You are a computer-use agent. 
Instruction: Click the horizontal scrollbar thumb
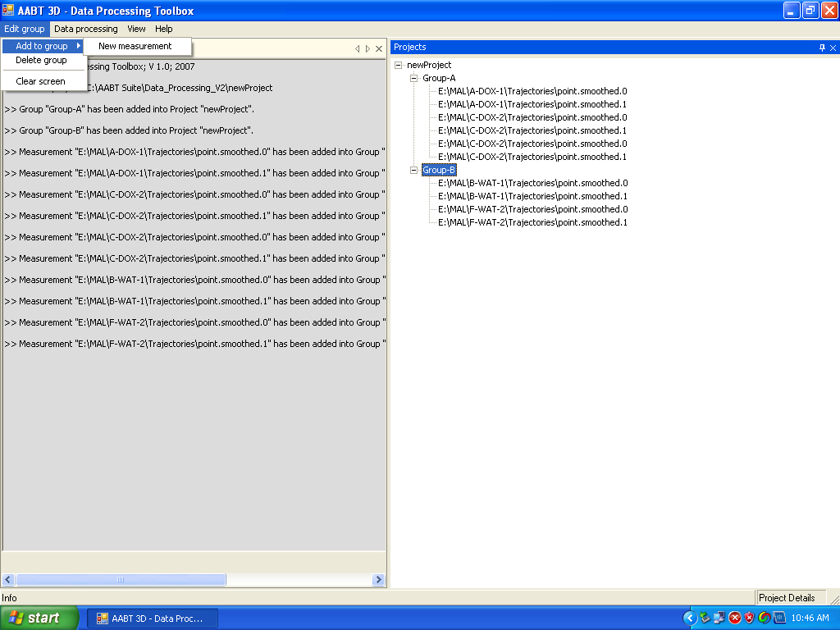pos(121,580)
